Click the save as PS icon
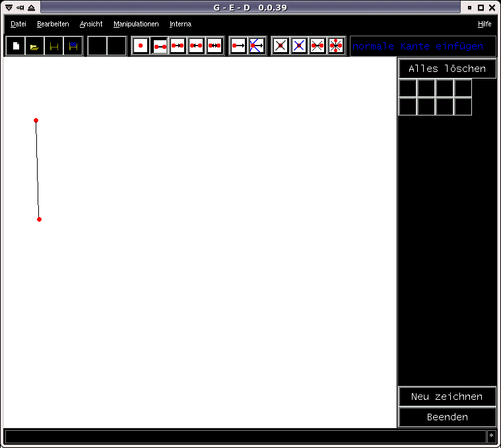The height and width of the screenshot is (448, 501). point(73,46)
